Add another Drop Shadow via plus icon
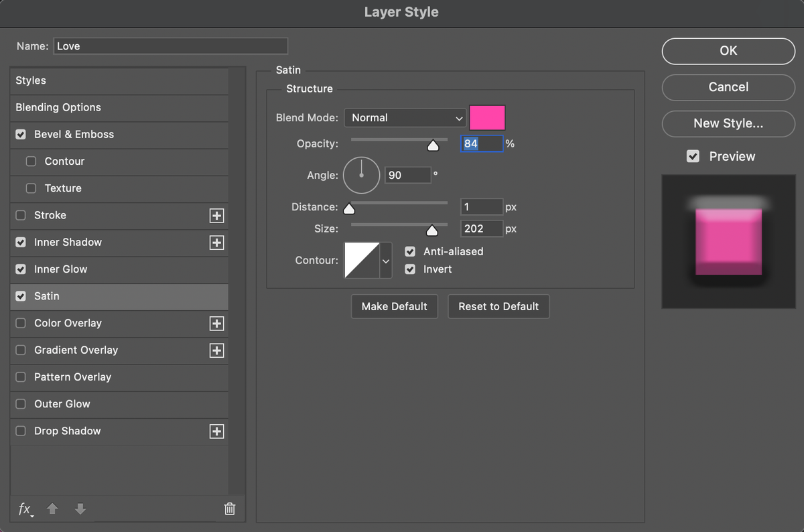Screen dimensions: 804x532 216,431
